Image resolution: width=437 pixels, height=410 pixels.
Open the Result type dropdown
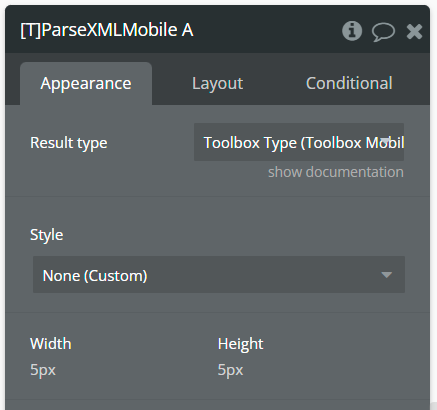[299, 142]
